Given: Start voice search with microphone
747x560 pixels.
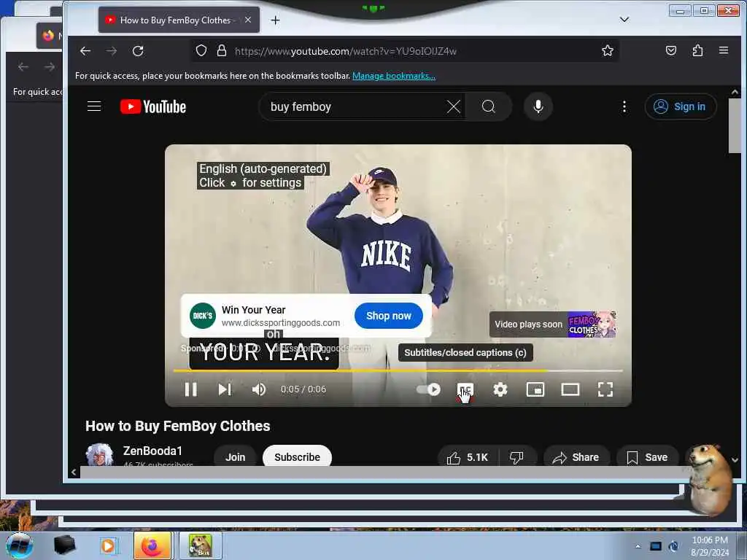Looking at the screenshot, I should (538, 106).
